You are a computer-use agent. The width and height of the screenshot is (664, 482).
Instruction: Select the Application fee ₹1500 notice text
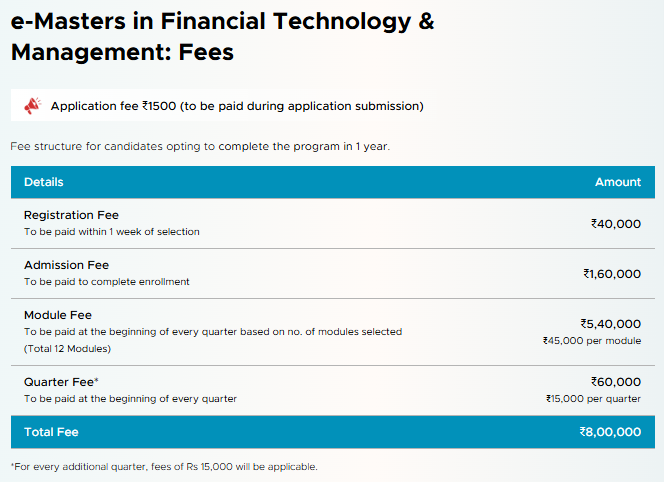coord(237,106)
